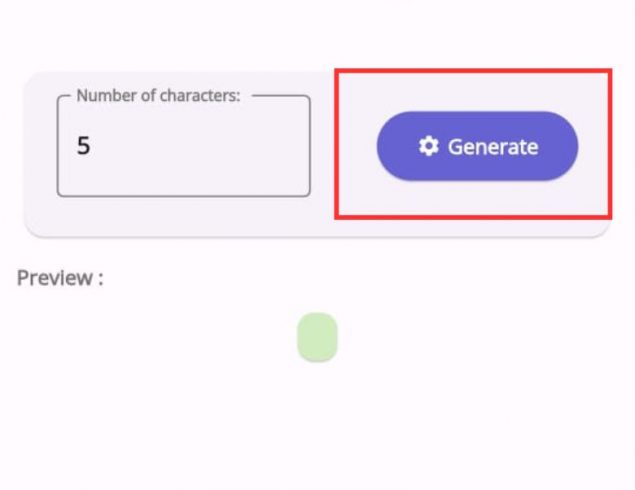
Task: Click the settings gear inside purple button
Action: point(429,147)
